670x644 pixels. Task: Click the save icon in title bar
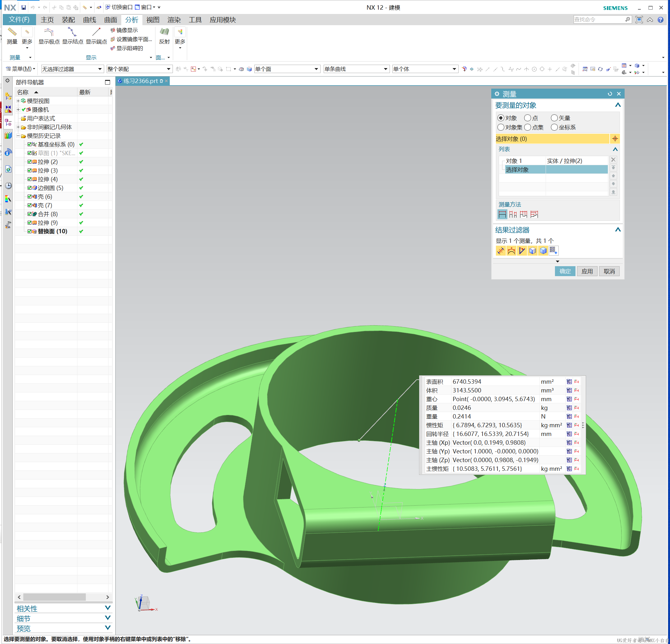coord(24,7)
